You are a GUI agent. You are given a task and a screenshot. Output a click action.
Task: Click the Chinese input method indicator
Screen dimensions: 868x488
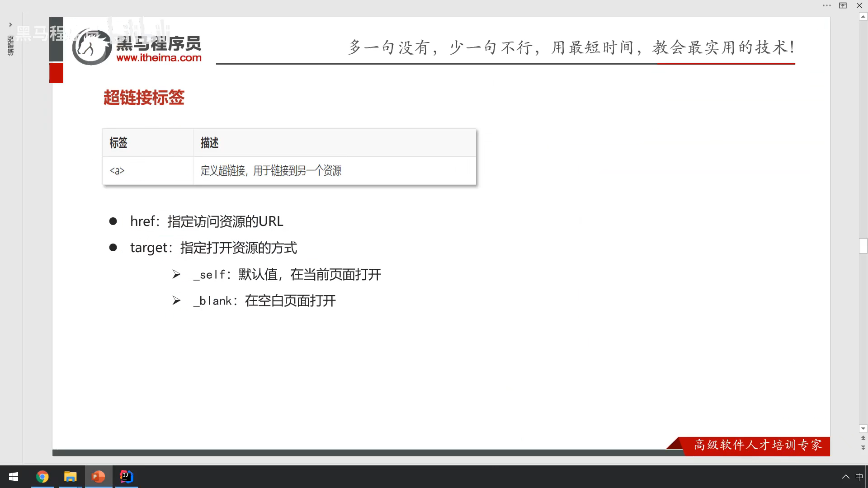click(x=859, y=477)
